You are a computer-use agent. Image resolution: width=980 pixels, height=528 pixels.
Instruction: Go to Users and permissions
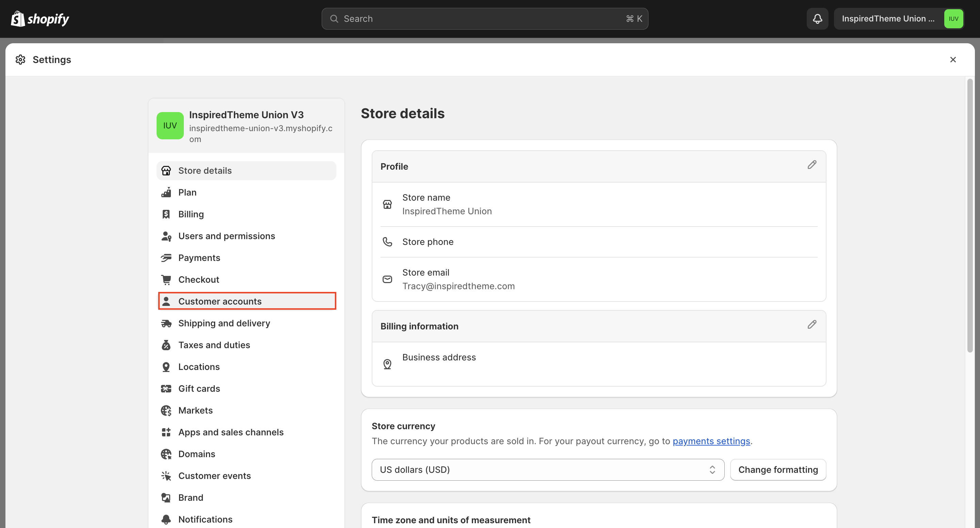coord(226,236)
